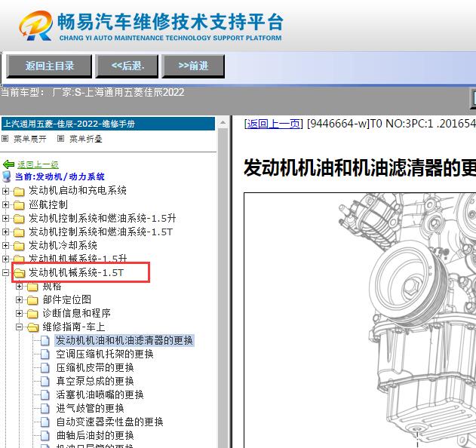Click folder icon of 发动机控制系统和燃油系统-1.5升
Viewport: 476px width, 448px height.
19,219
